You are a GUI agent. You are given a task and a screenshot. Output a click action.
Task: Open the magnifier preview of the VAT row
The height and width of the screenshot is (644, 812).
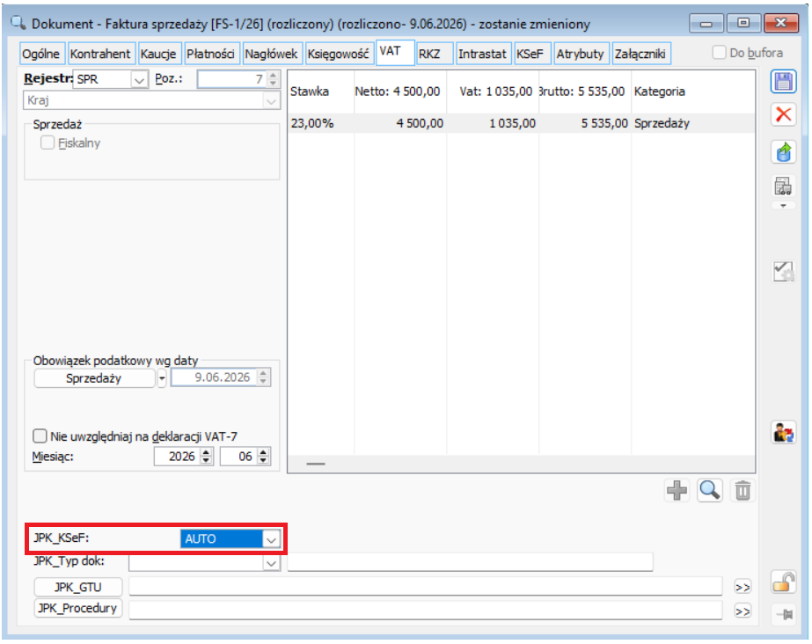(709, 490)
